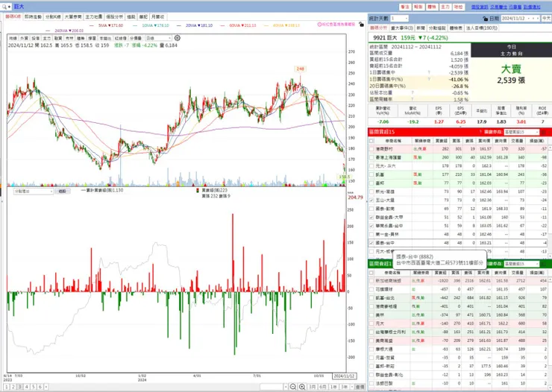The image size is (552, 392).
Task: Click 9921 巨大 stock title text
Action: tap(385, 37)
